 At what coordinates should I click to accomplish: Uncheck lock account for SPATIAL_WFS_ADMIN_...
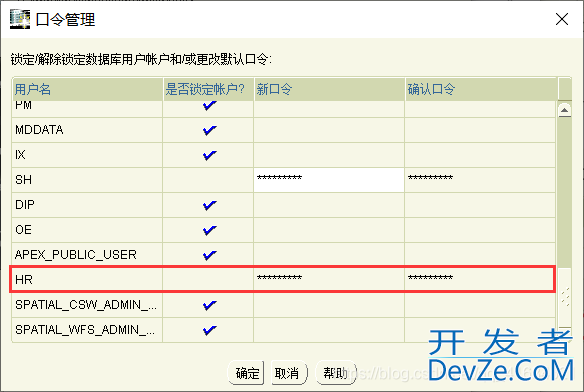[209, 330]
